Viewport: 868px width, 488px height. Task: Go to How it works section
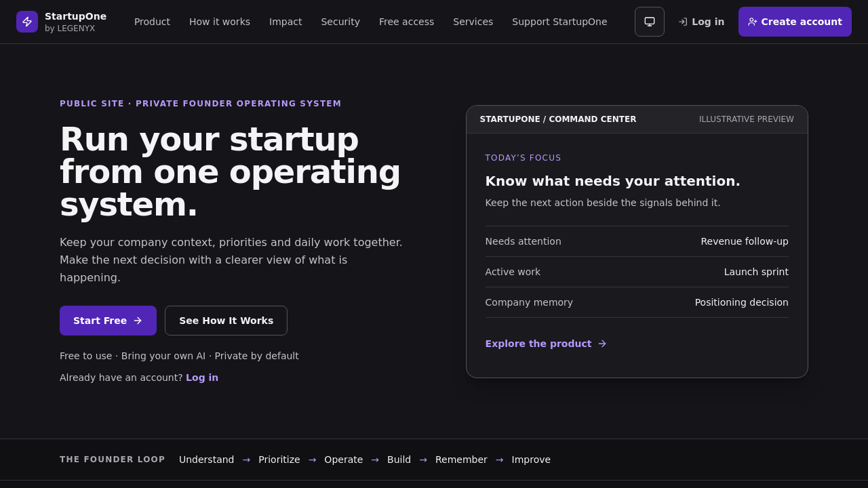220,22
